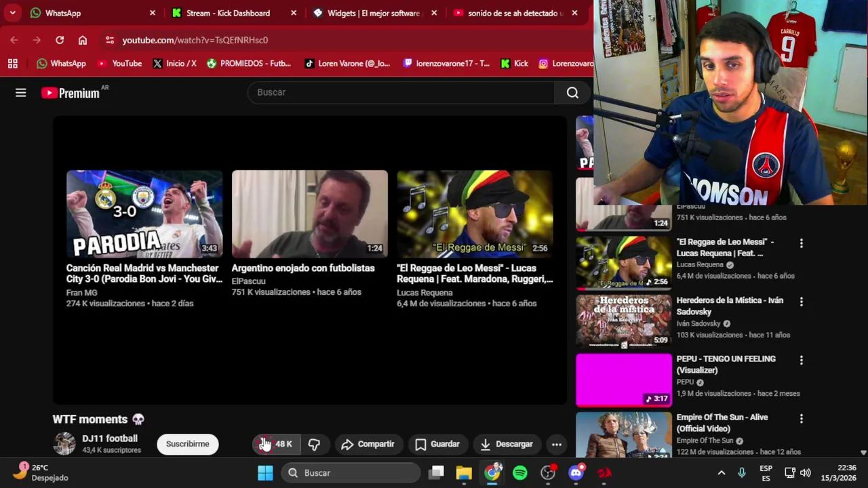The image size is (868, 488).
Task: Show hidden system tray icons chevron
Action: (x=722, y=472)
